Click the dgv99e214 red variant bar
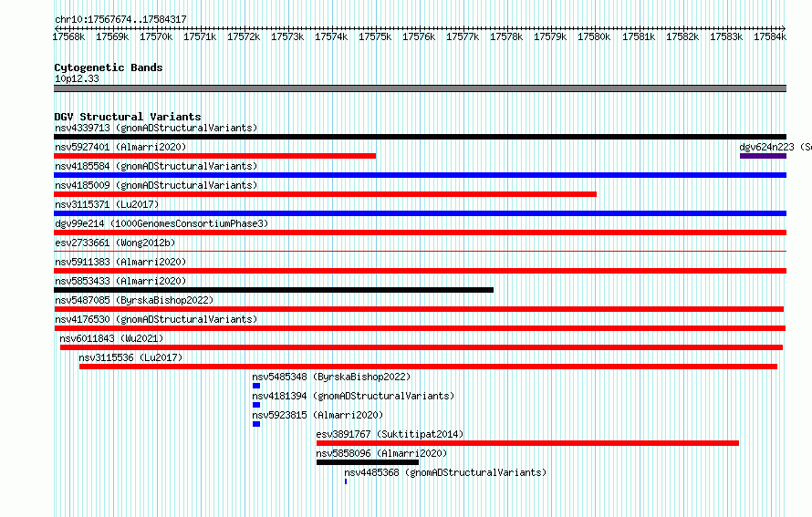 pos(420,233)
